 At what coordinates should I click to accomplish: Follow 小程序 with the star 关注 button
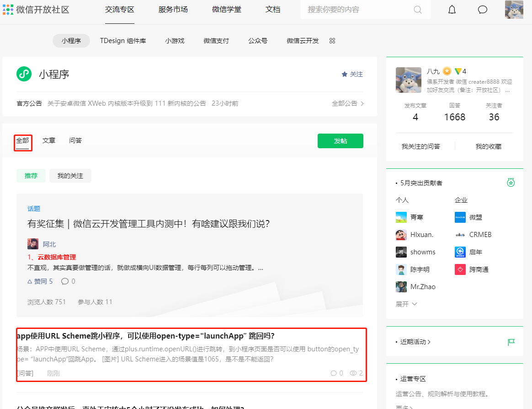point(352,74)
